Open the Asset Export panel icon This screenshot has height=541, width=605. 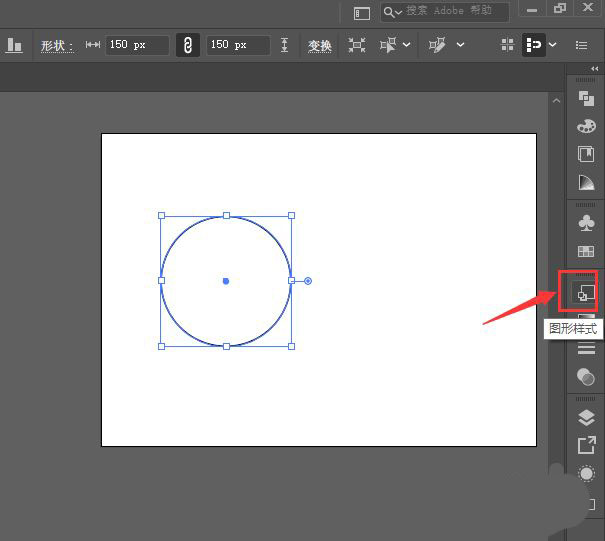[x=586, y=445]
